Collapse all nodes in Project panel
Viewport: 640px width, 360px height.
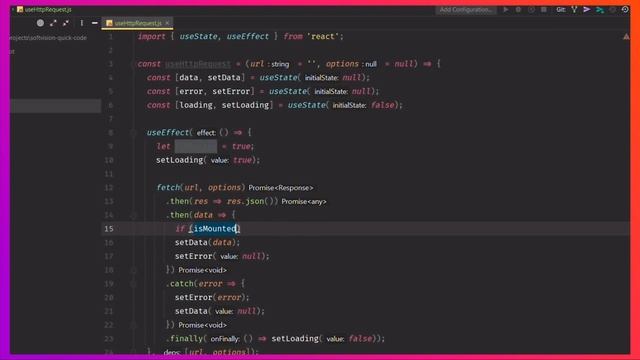(x=66, y=23)
